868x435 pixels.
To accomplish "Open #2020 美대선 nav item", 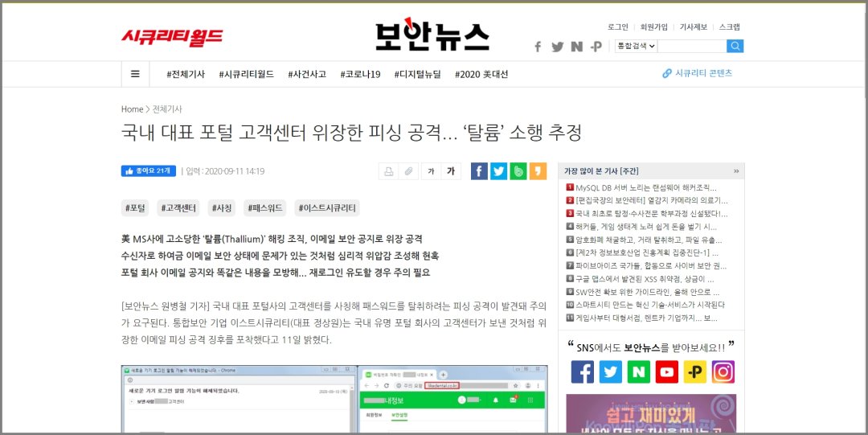I will click(481, 74).
